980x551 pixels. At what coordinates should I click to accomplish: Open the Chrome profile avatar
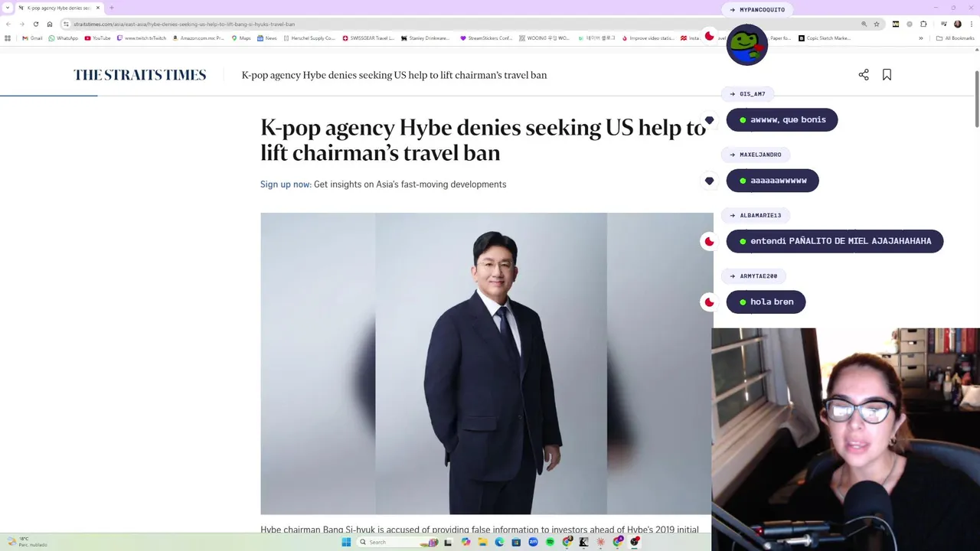pyautogui.click(x=957, y=24)
